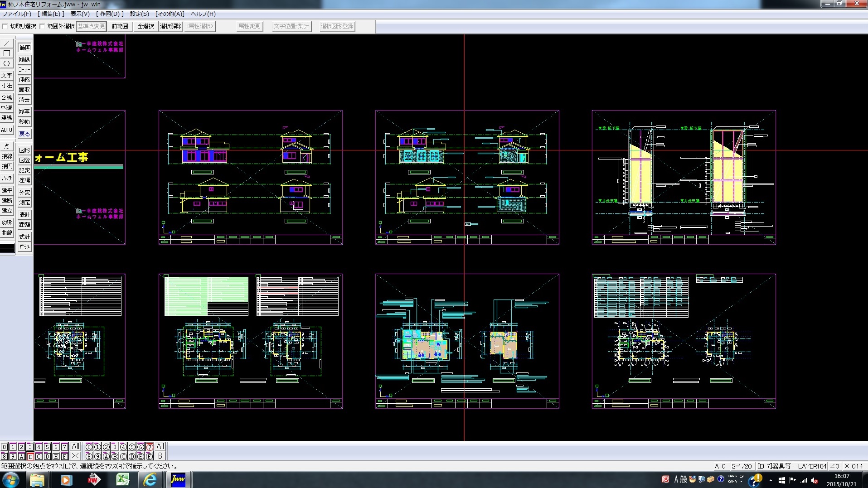Activate the 文字 text tool
The width and height of the screenshot is (868, 488).
click(x=7, y=76)
